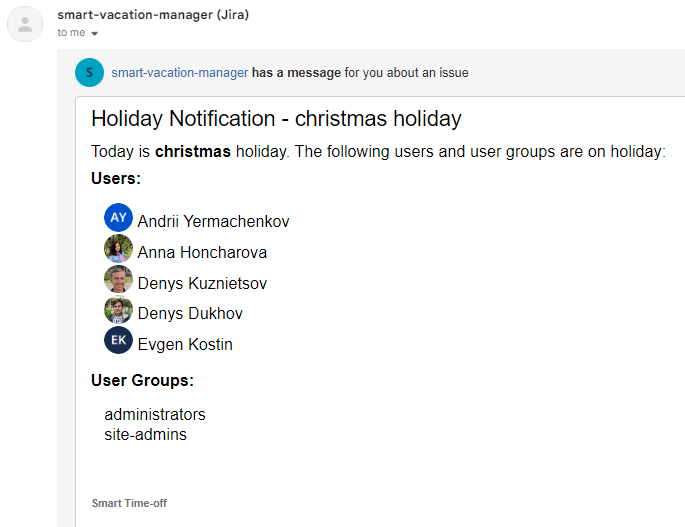
Task: Click Anna Honcharova's profile photo
Action: (118, 249)
